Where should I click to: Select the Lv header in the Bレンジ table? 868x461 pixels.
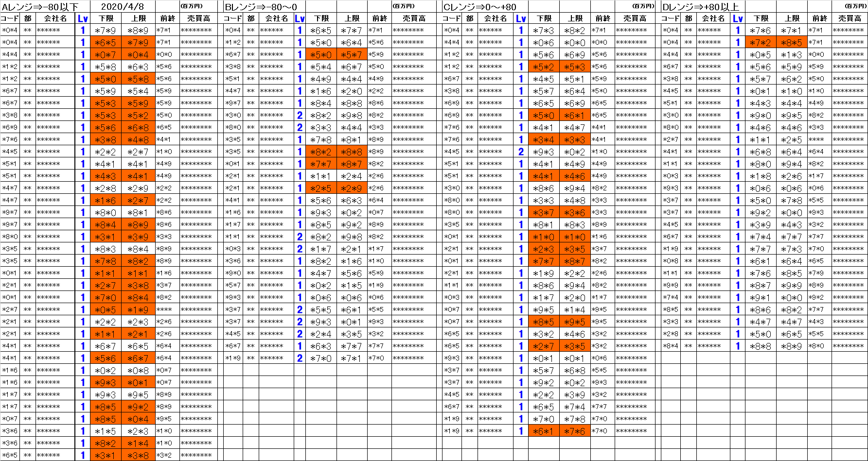point(300,18)
